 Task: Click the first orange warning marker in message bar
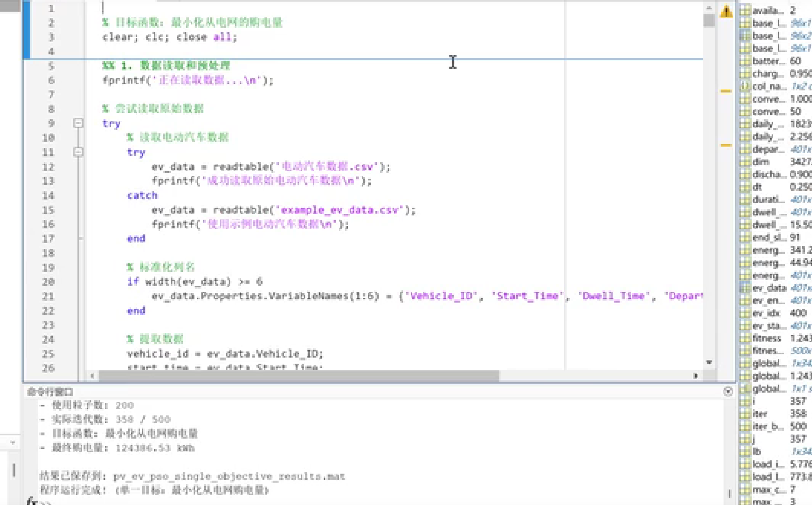(726, 91)
